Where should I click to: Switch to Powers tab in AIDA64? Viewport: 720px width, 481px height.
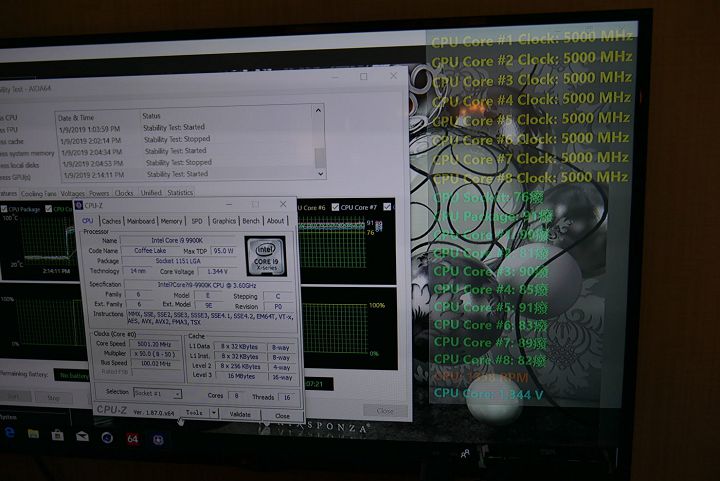pyautogui.click(x=99, y=193)
